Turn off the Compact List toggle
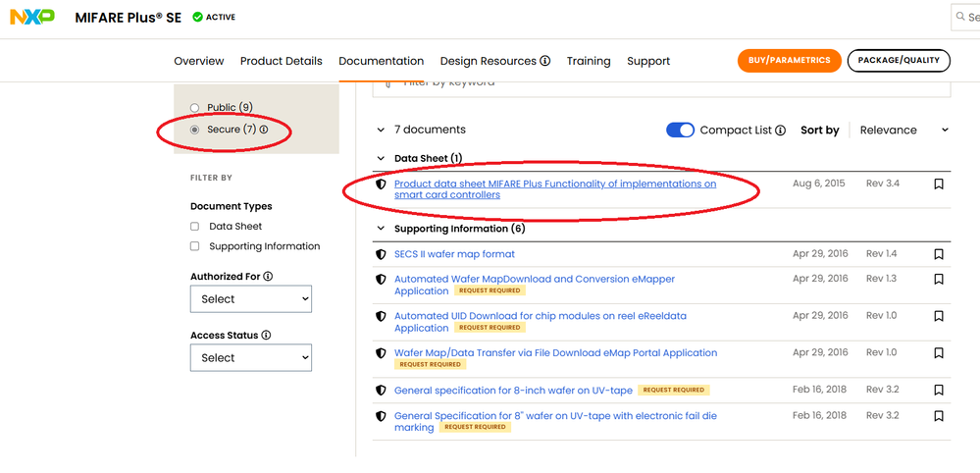Viewport: 980px width, 473px height. pyautogui.click(x=680, y=131)
